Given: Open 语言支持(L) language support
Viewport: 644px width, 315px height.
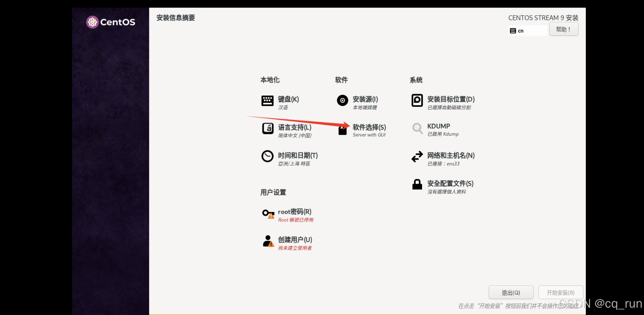Looking at the screenshot, I should pos(295,127).
